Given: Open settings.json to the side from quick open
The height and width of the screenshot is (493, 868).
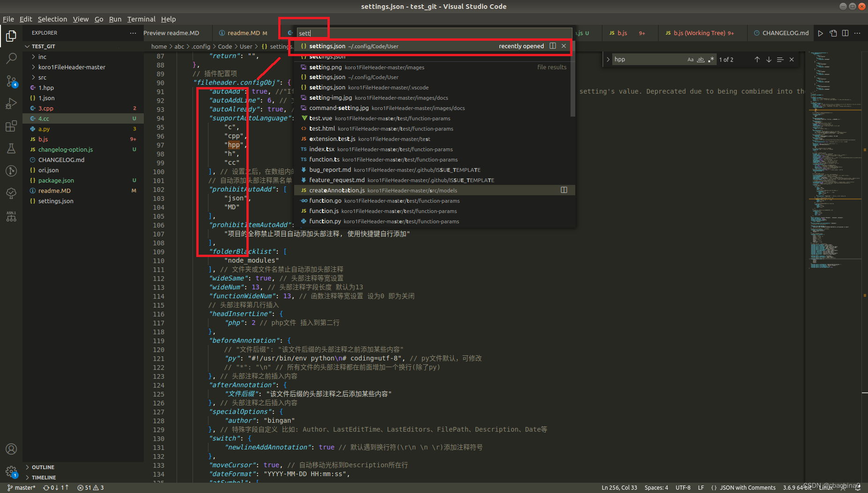Looking at the screenshot, I should [x=553, y=46].
